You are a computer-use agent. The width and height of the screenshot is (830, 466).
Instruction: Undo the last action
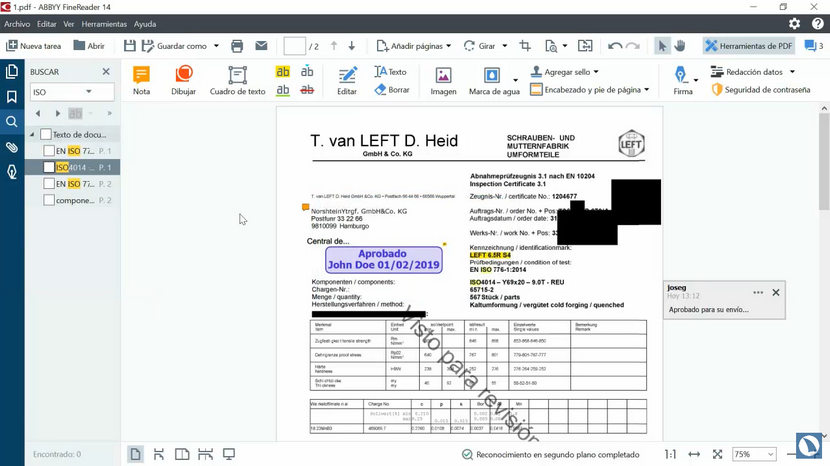(615, 46)
